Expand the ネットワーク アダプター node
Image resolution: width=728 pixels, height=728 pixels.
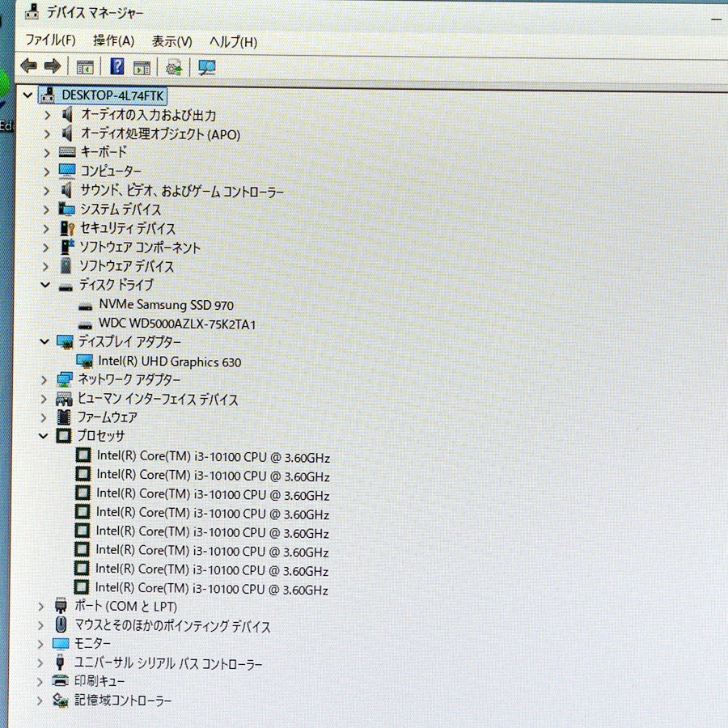click(44, 380)
